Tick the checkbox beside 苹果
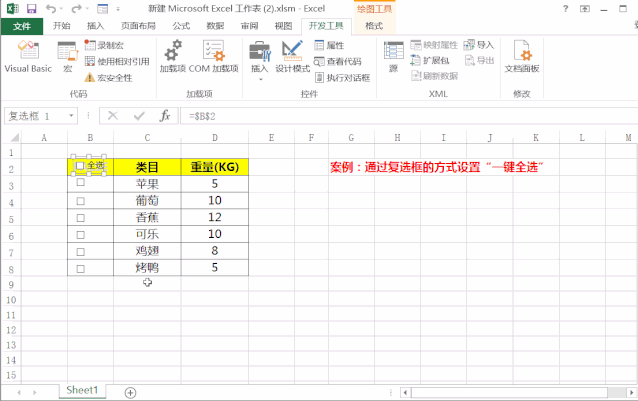 tap(80, 184)
